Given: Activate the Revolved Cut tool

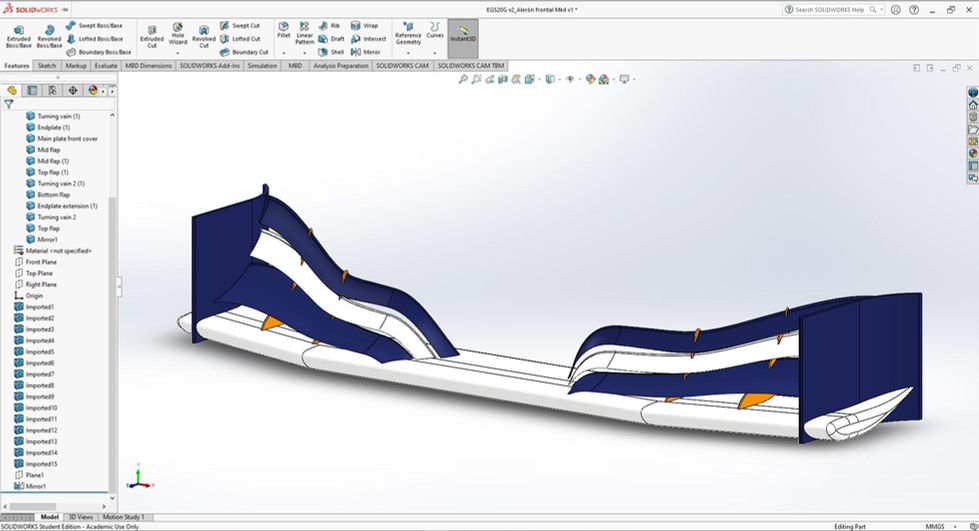Looking at the screenshot, I should tap(204, 37).
